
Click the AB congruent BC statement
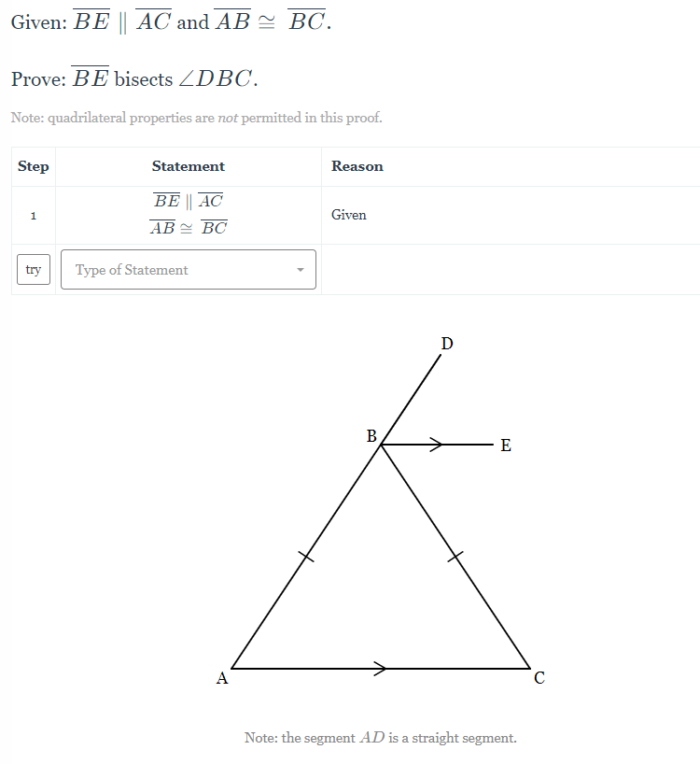(188, 226)
